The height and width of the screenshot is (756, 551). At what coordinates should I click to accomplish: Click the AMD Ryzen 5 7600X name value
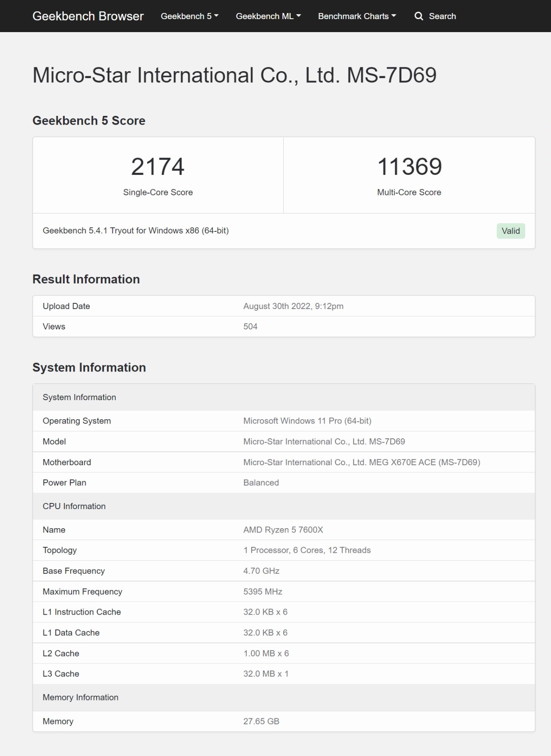point(283,530)
